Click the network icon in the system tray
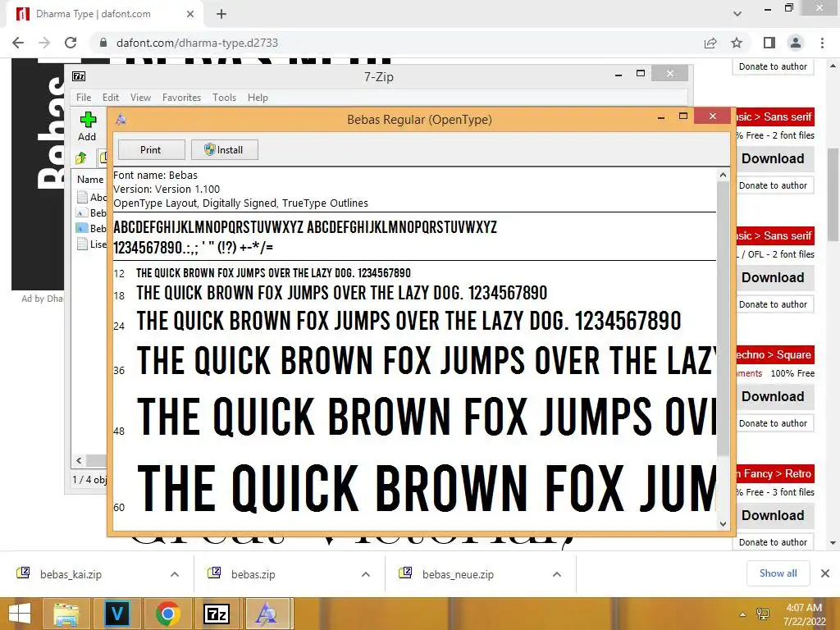The image size is (840, 630). click(x=763, y=614)
